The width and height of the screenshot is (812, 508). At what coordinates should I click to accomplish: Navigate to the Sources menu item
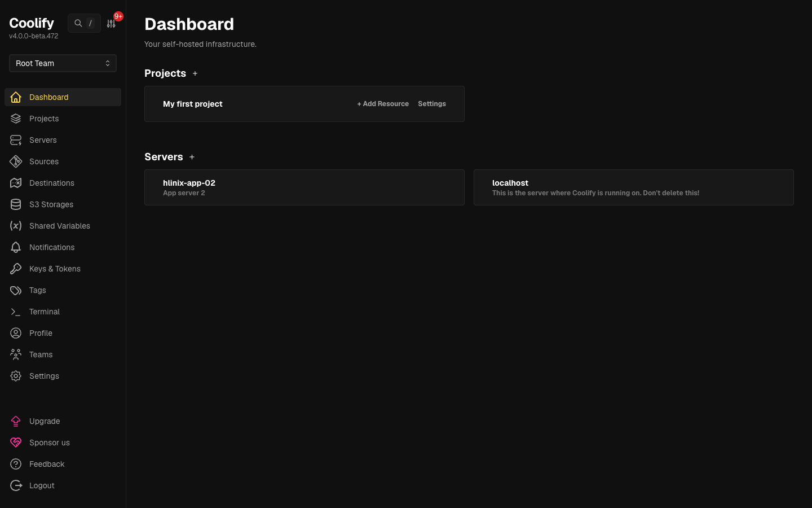point(63,161)
